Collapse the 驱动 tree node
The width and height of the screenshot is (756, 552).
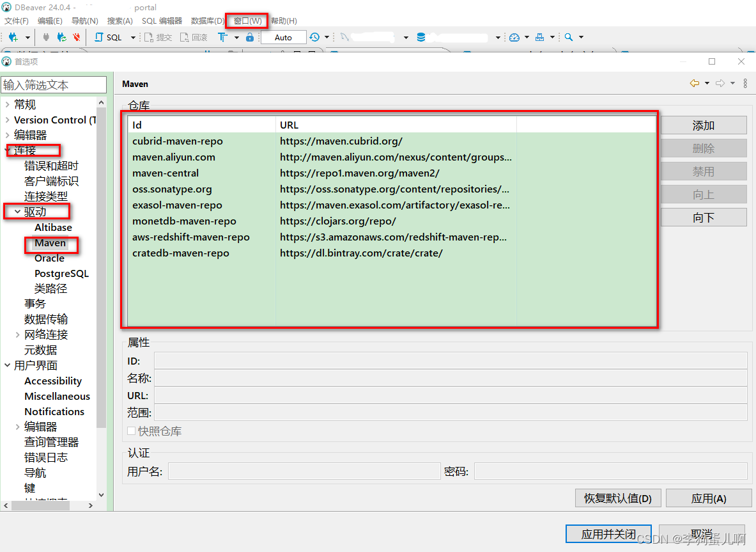[17, 212]
